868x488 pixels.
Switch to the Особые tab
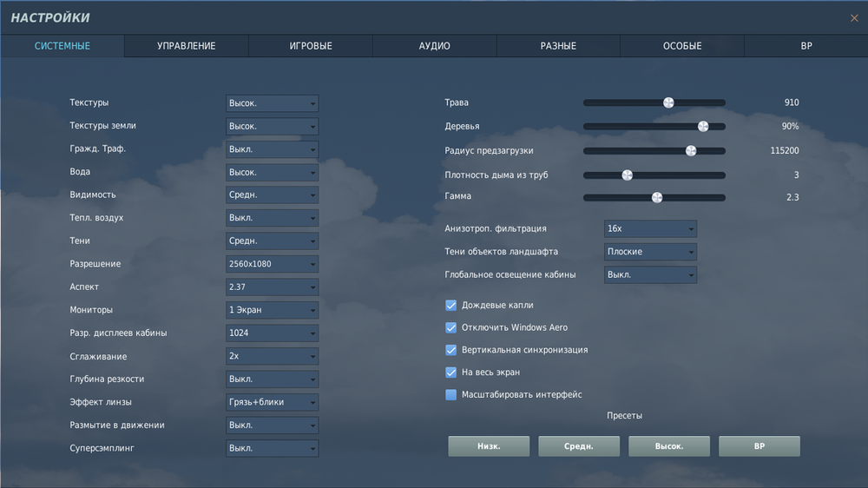682,46
